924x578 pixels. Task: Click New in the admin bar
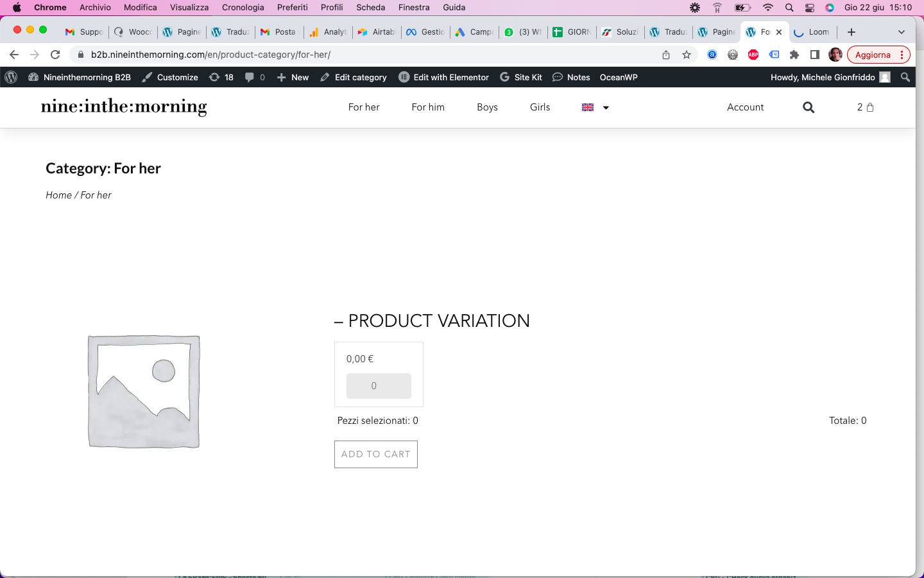click(293, 77)
